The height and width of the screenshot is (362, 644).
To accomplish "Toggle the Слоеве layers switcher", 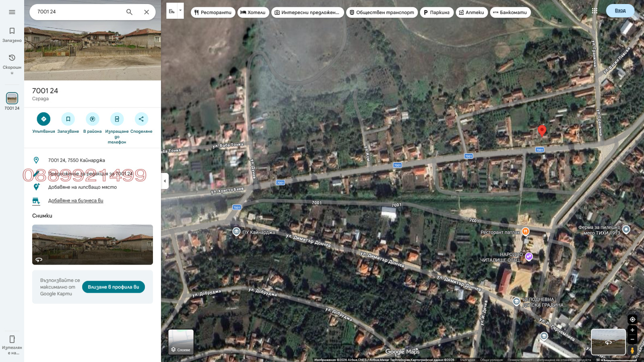I will pos(182,342).
